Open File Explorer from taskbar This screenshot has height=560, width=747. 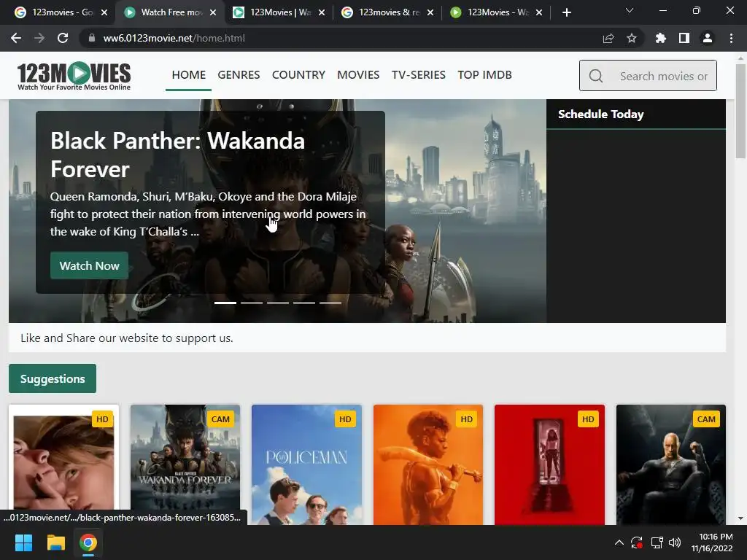[x=55, y=542]
